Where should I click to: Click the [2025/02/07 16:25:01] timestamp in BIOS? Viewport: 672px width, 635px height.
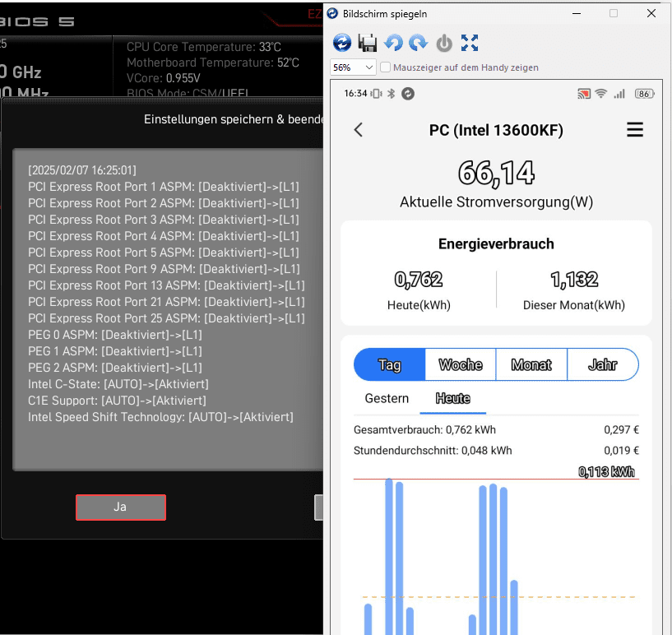(x=82, y=170)
